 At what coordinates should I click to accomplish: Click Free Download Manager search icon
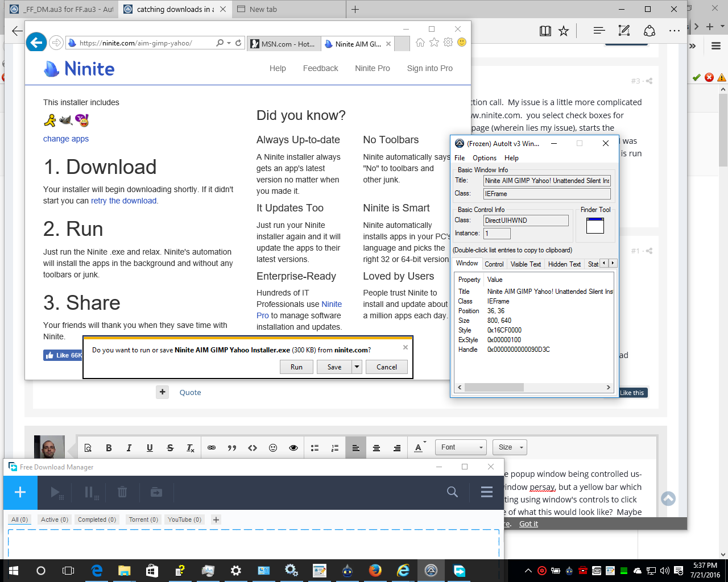pos(452,492)
